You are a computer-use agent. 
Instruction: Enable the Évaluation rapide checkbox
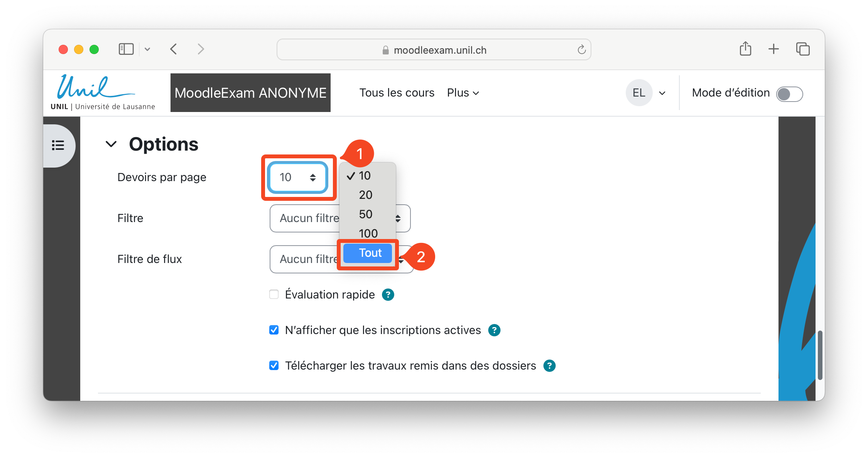pos(274,295)
